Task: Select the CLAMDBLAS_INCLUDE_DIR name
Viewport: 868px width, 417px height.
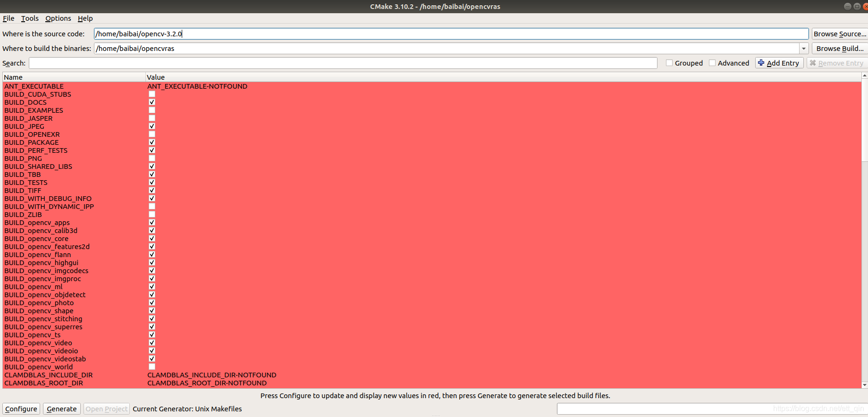Action: point(49,375)
